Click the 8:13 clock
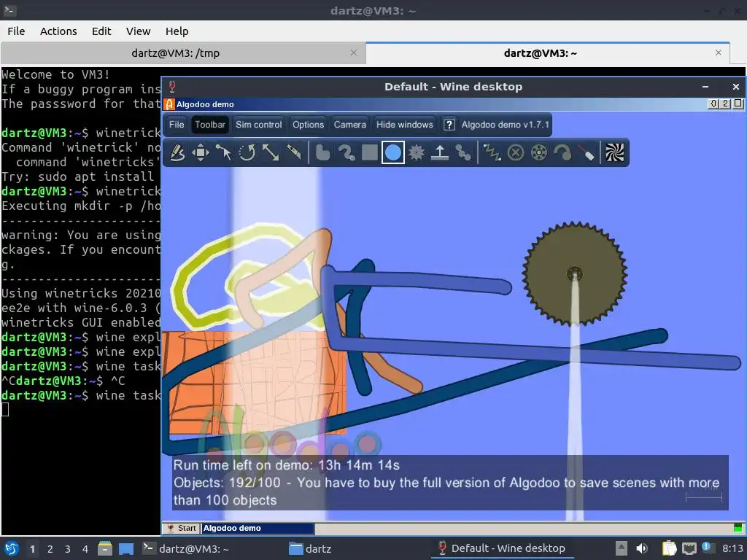The height and width of the screenshot is (560, 747). pos(732,548)
